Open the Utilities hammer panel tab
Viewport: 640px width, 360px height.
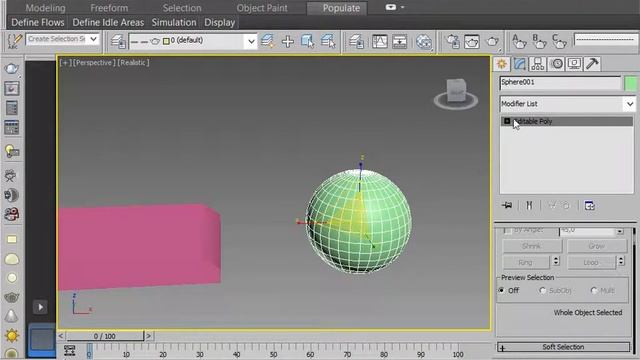592,64
